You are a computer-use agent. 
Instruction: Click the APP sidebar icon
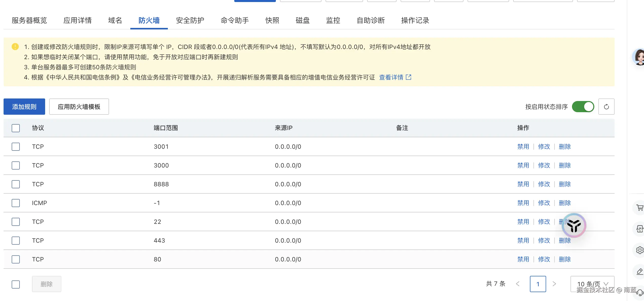(639, 229)
